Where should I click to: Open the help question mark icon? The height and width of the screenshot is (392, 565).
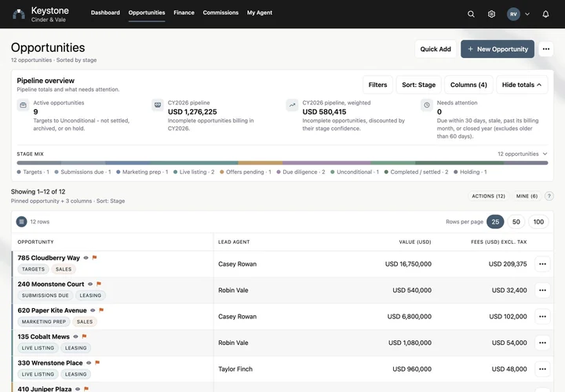pyautogui.click(x=549, y=196)
